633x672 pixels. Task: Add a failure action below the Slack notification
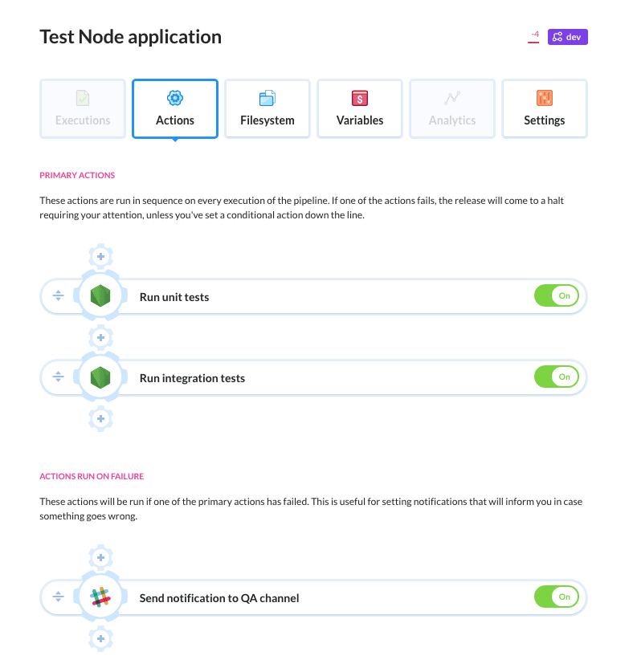(x=100, y=638)
